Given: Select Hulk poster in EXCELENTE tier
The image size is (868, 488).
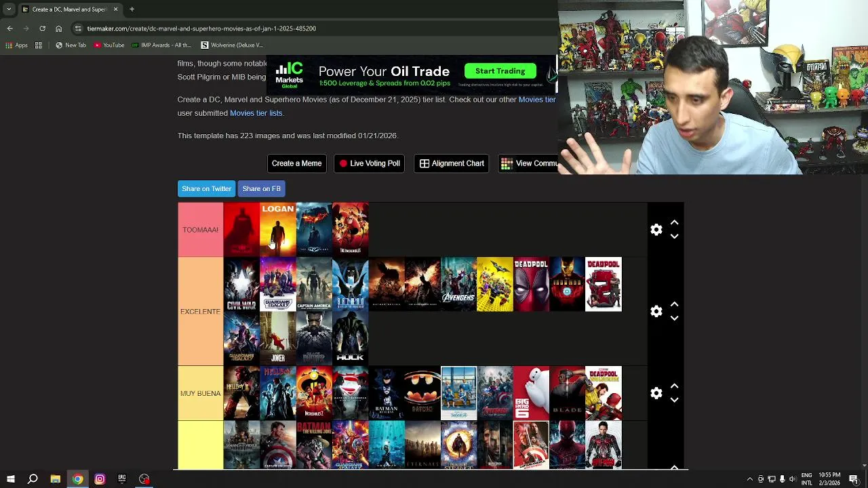Looking at the screenshot, I should [x=351, y=338].
